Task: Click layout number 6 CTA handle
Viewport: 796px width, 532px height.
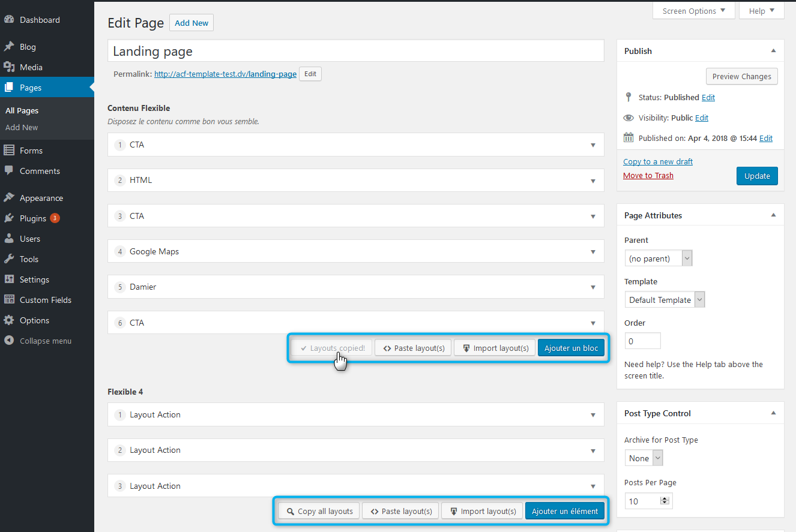Action: [x=120, y=323]
